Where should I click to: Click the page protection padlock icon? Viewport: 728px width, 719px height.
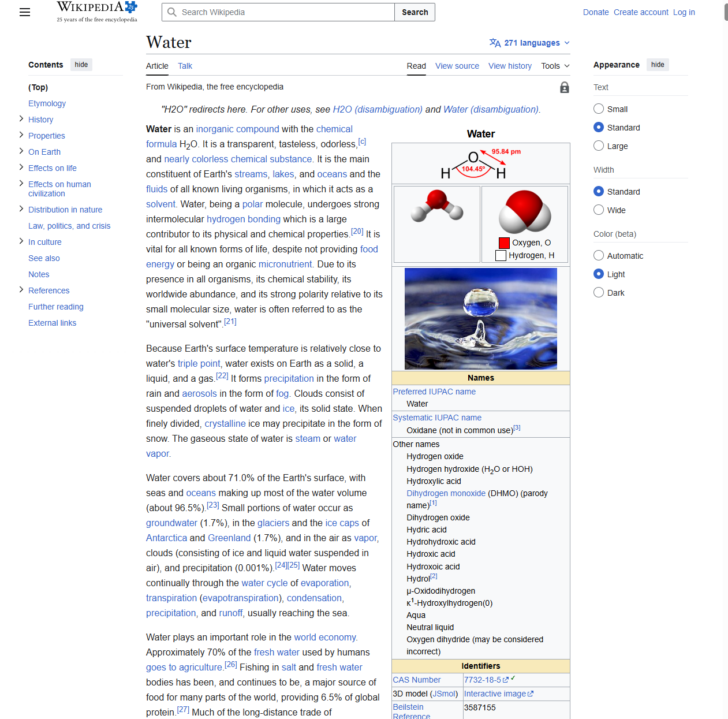click(x=564, y=87)
